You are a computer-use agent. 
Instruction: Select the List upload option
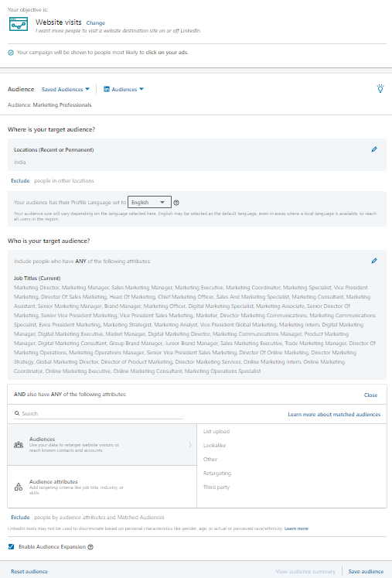coord(216,431)
